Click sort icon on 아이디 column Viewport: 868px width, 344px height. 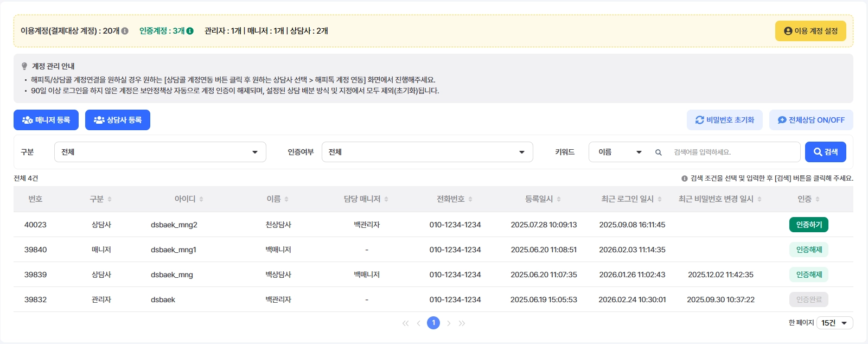tap(201, 199)
